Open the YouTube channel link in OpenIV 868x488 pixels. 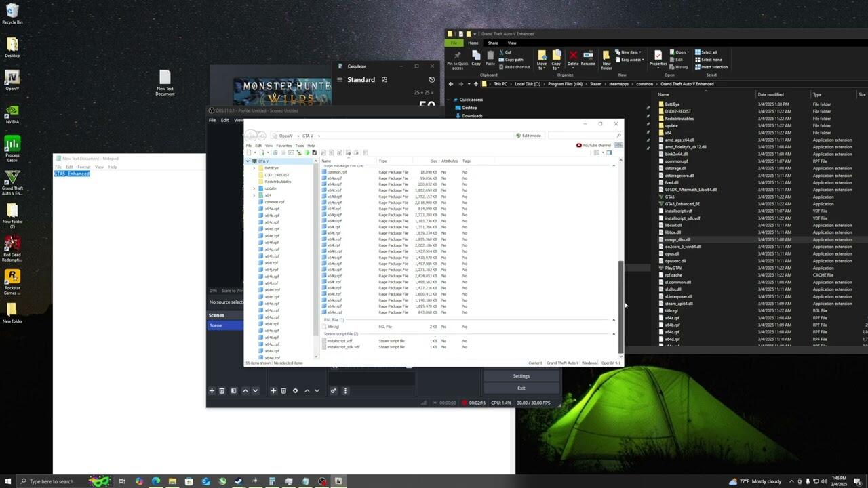(593, 145)
